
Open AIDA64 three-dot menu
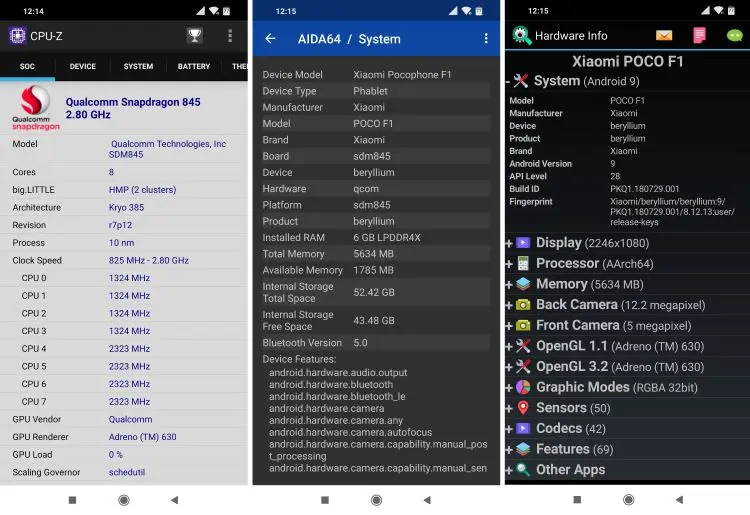486,39
